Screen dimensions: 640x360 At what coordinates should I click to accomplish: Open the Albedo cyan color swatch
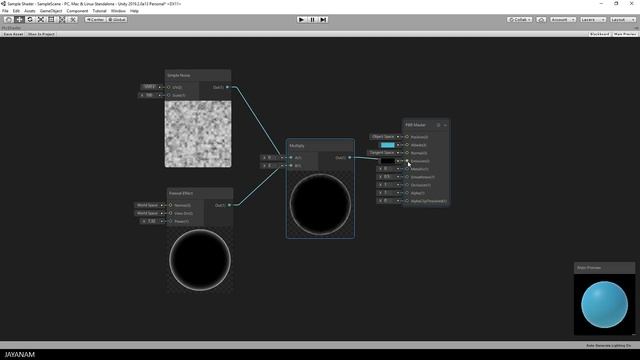[x=388, y=145]
